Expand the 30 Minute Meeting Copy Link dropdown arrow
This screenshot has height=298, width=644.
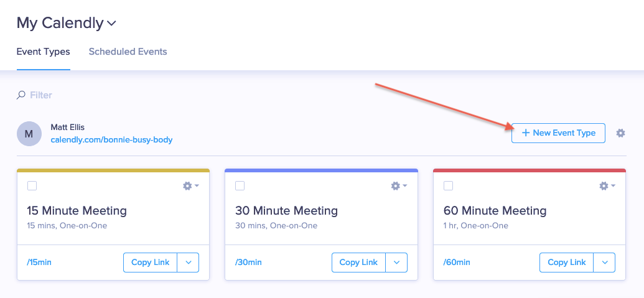pos(396,263)
